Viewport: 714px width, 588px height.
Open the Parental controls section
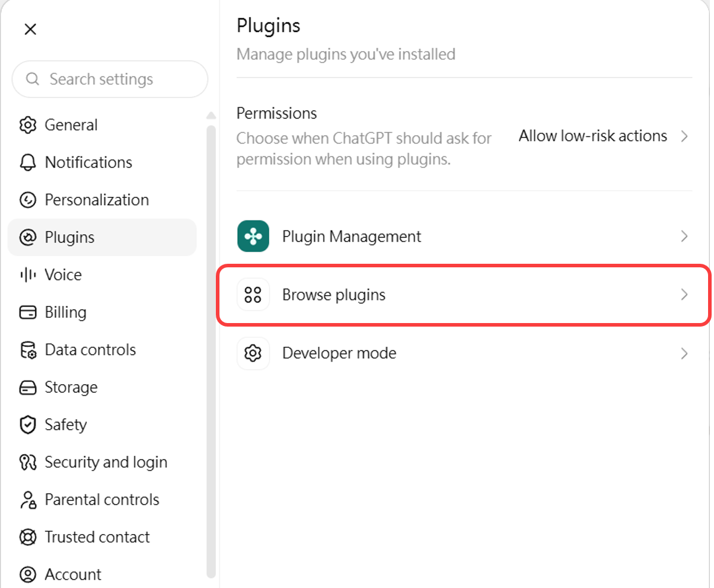(102, 500)
